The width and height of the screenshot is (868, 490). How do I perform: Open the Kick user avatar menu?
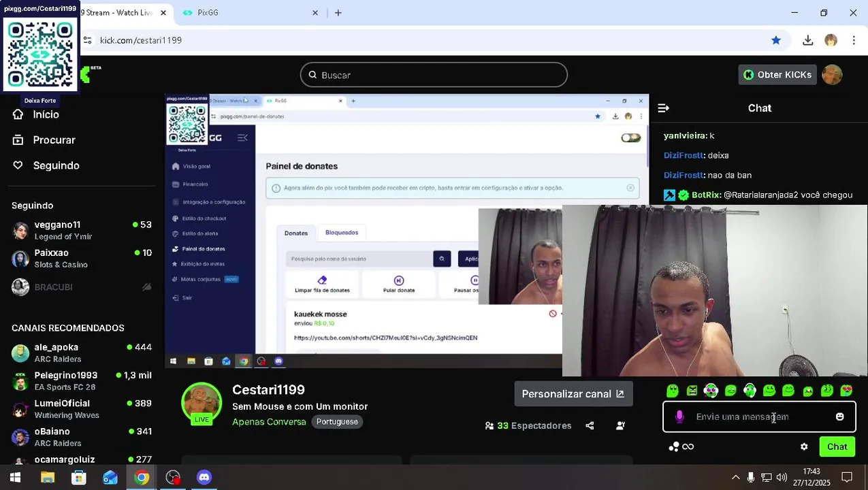[832, 75]
